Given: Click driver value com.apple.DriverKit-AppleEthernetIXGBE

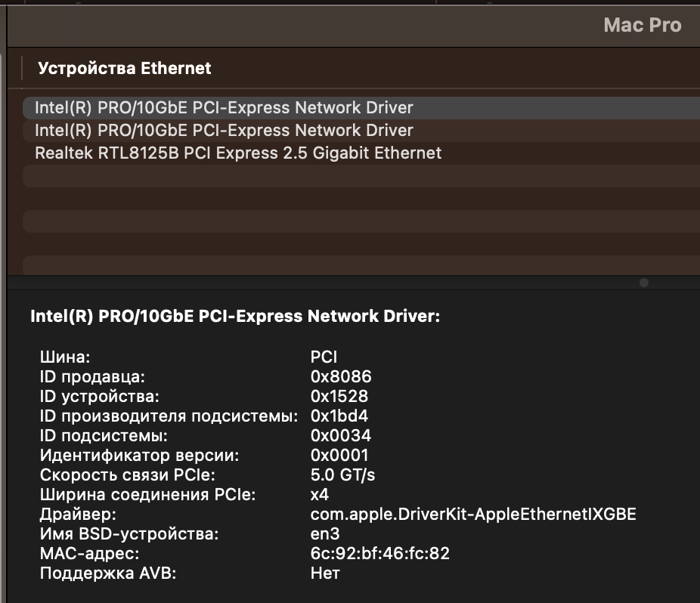Looking at the screenshot, I should (473, 514).
